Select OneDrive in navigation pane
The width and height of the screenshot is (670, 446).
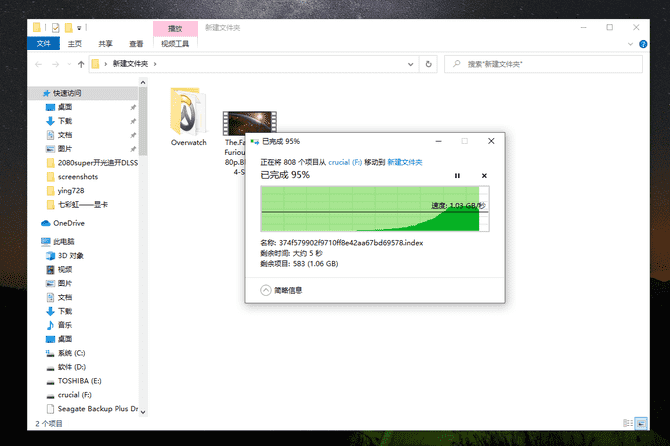tap(69, 223)
